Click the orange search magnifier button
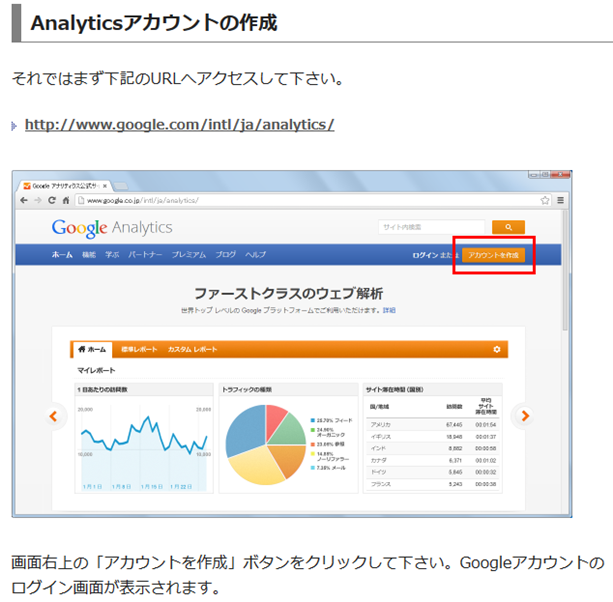The height and width of the screenshot is (602, 613). (x=508, y=227)
